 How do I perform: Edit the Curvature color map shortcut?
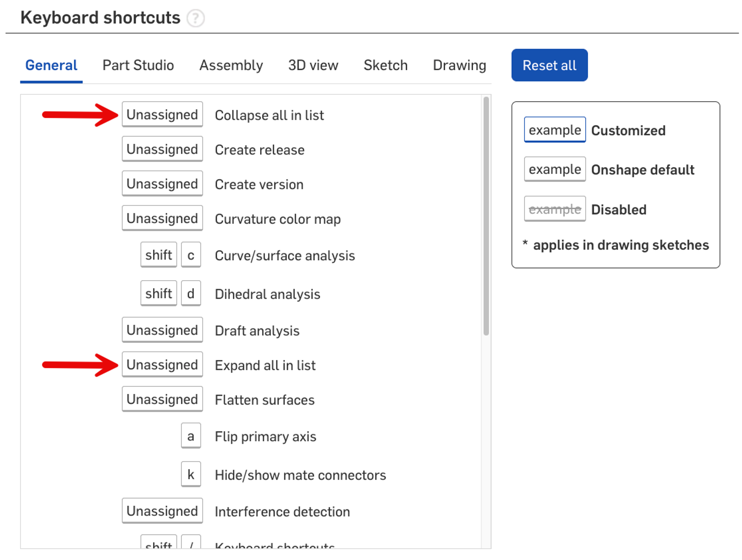pyautogui.click(x=162, y=219)
